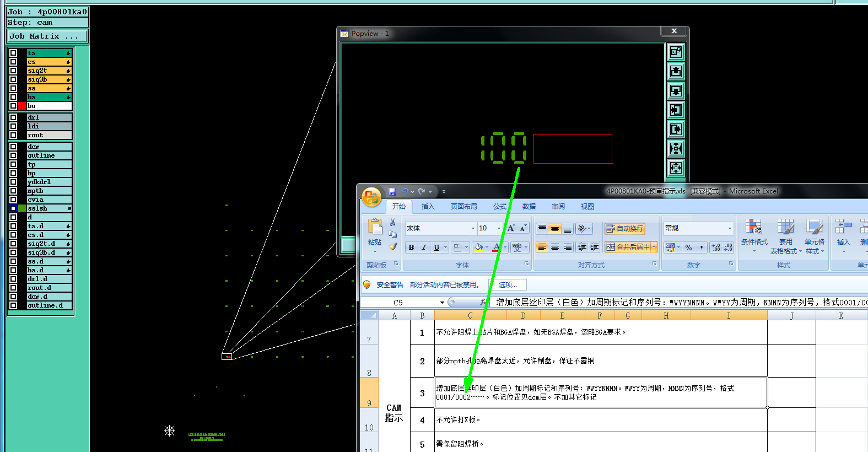Click the Format Painter brush icon
The image size is (868, 452).
coord(393,246)
